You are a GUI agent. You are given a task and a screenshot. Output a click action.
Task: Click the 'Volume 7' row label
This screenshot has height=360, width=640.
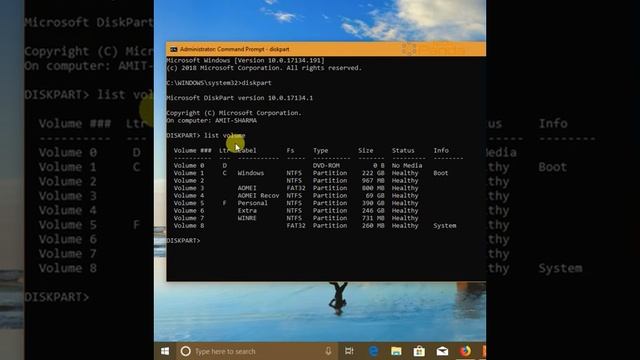pos(189,218)
